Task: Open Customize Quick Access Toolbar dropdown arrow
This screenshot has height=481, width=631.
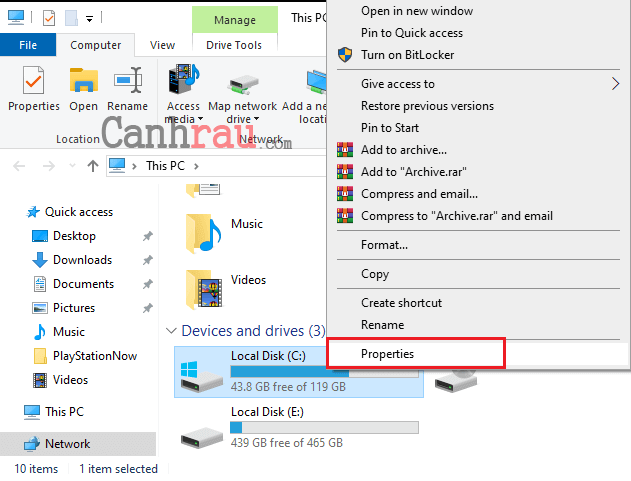Action: [89, 19]
